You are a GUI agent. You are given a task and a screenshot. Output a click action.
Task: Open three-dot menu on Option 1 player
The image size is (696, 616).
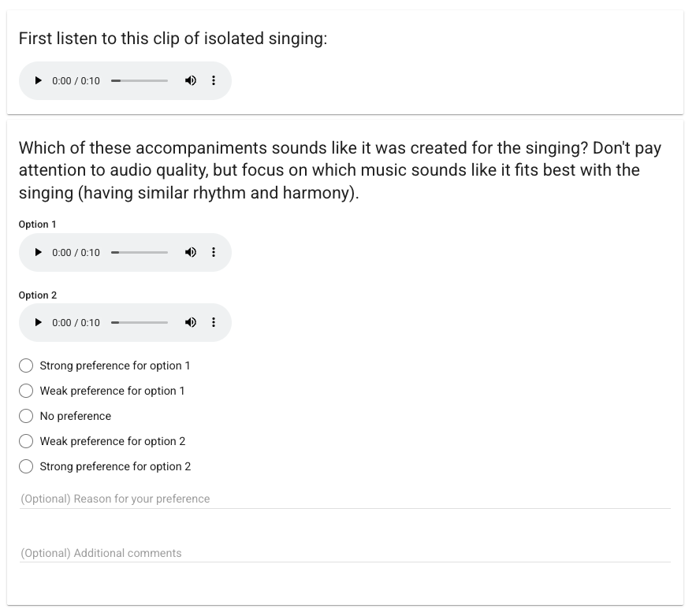coord(214,252)
